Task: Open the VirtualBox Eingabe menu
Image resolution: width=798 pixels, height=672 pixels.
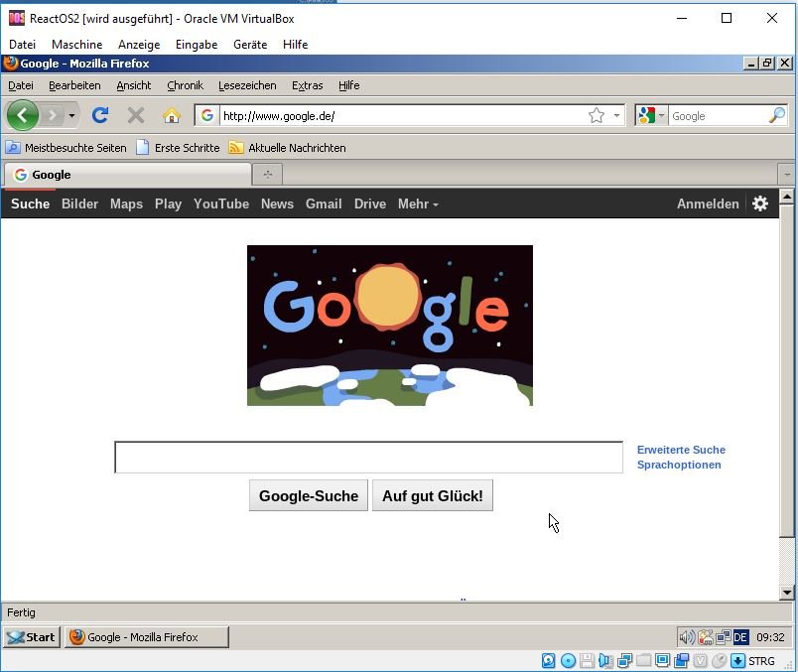Action: 197,45
